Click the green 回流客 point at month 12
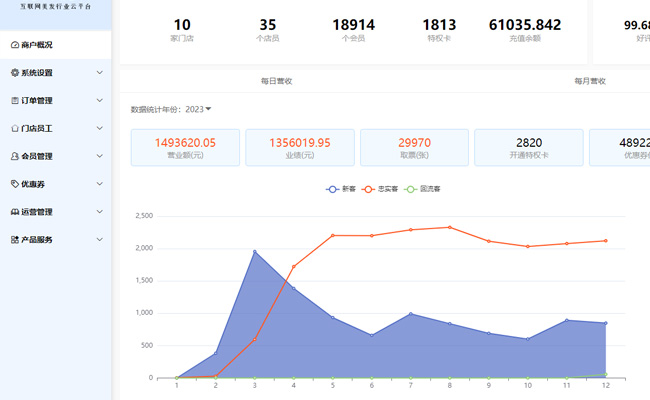Image resolution: width=650 pixels, height=400 pixels. click(606, 374)
